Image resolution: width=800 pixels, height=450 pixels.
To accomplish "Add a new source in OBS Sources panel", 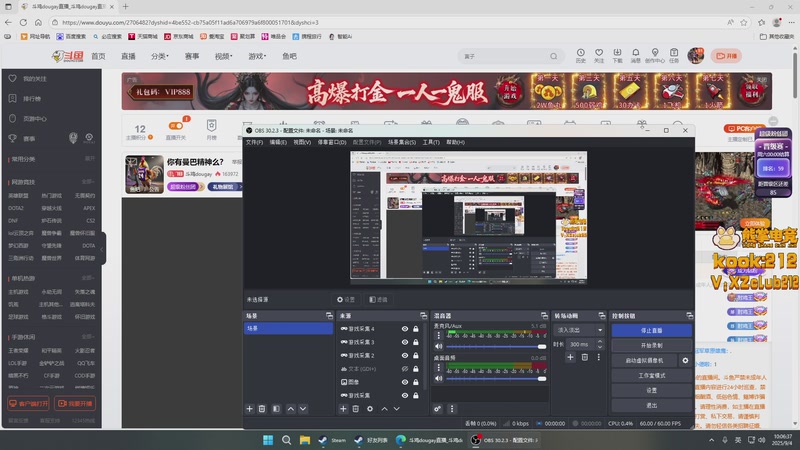I will [x=343, y=409].
